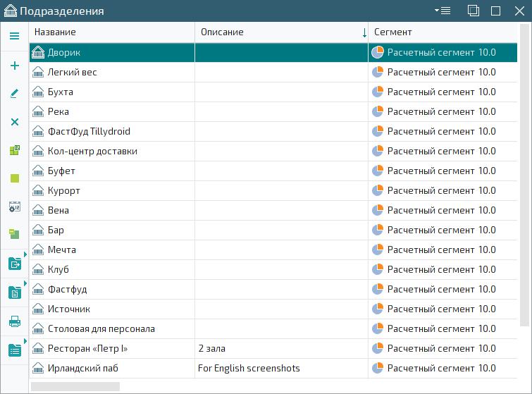532x394 pixels.
Task: Expand the document folder icon menu
Action: (14, 292)
